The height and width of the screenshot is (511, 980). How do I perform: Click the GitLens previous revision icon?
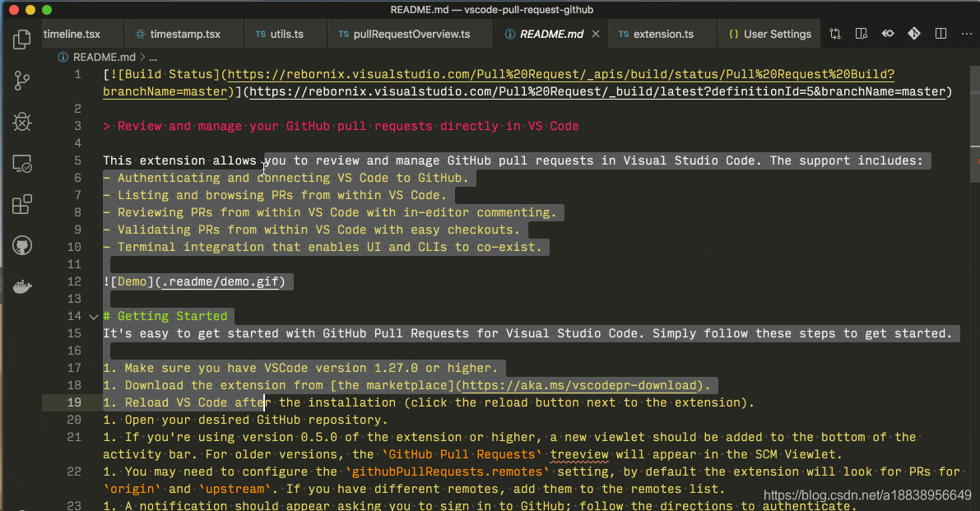(x=888, y=34)
